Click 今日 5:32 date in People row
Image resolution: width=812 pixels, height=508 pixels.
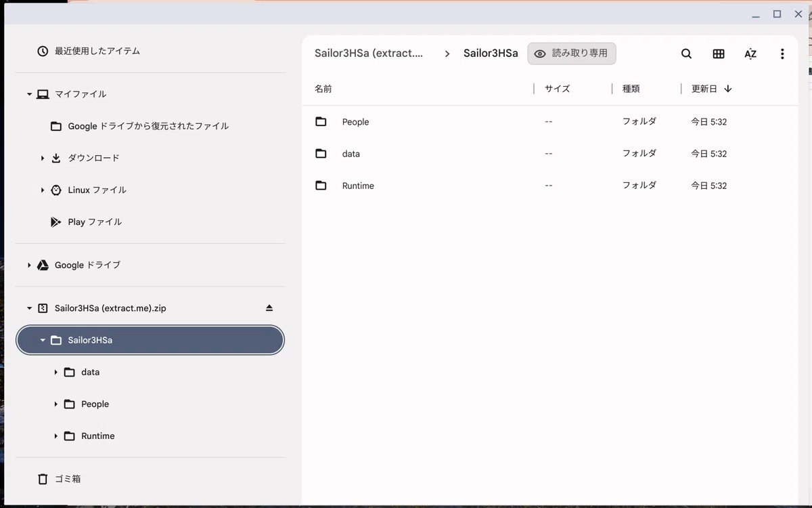point(708,122)
